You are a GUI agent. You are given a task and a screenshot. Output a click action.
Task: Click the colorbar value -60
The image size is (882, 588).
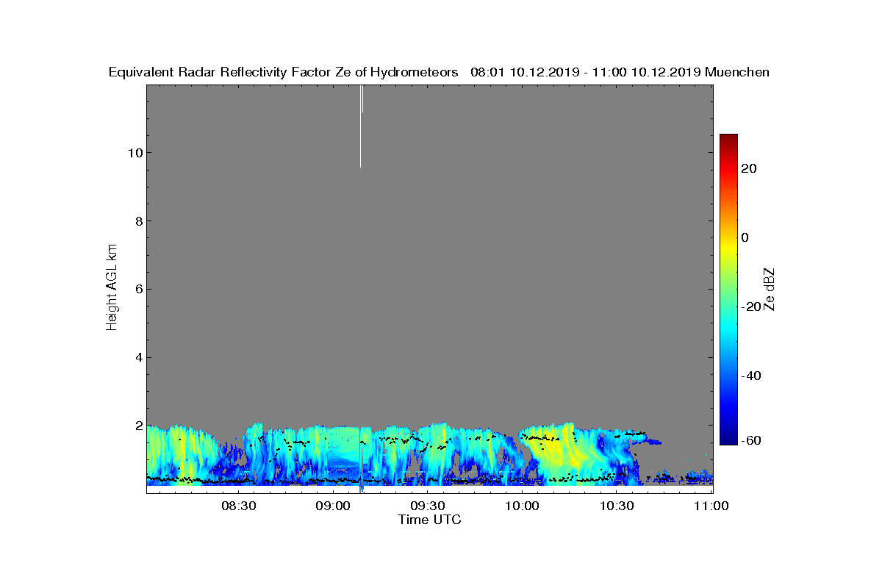(750, 440)
